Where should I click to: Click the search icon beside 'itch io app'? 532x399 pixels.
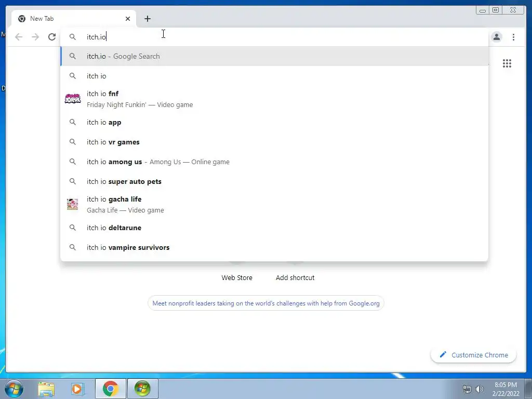pyautogui.click(x=73, y=122)
